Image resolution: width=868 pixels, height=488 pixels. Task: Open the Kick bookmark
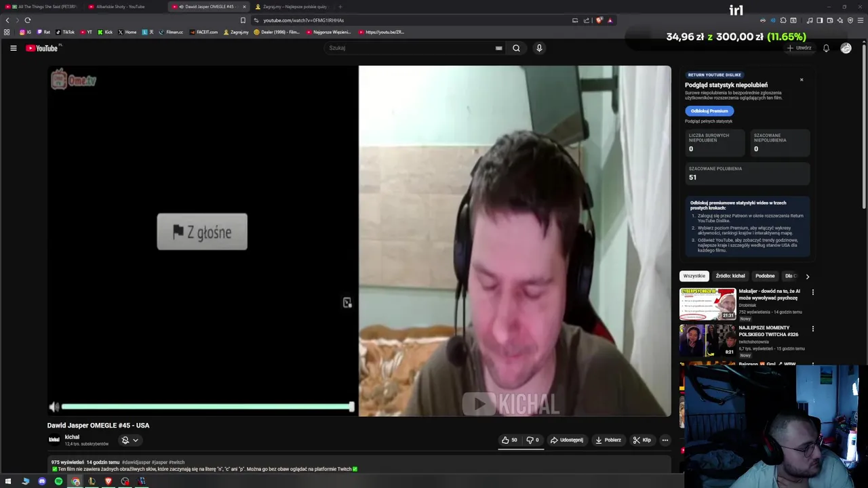(105, 32)
